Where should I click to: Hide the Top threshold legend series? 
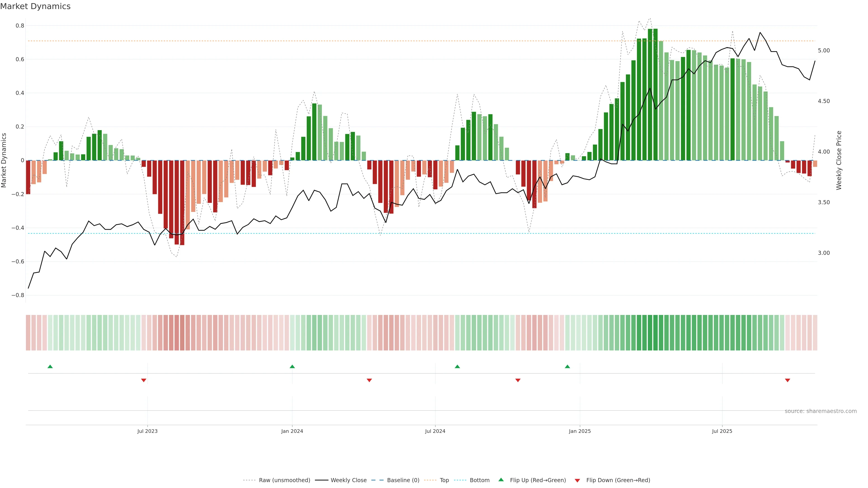pos(444,480)
